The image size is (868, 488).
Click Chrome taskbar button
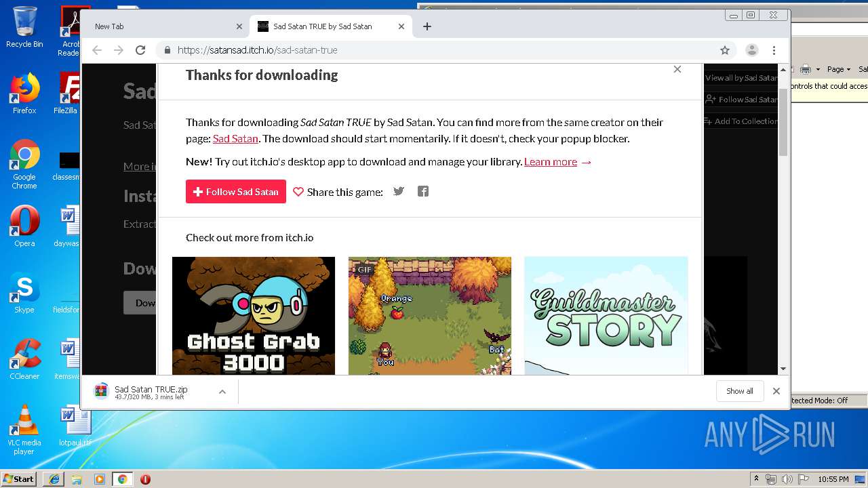(x=123, y=479)
